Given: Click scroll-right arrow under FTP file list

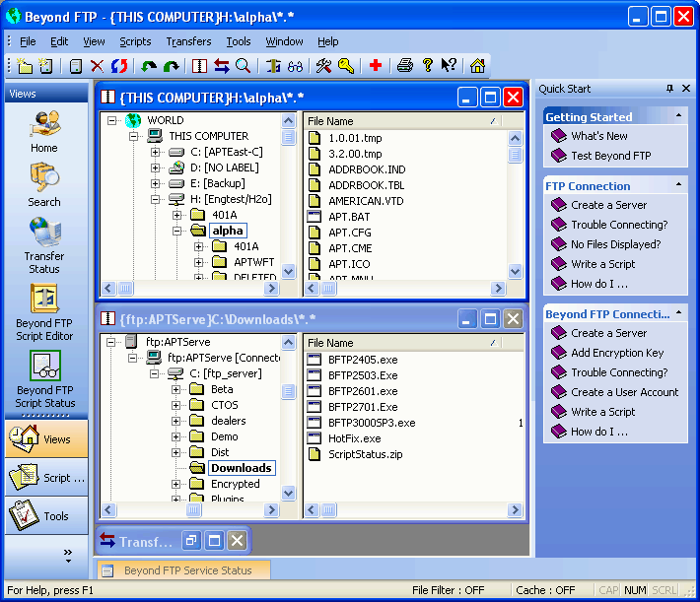Looking at the screenshot, I should pyautogui.click(x=516, y=509).
